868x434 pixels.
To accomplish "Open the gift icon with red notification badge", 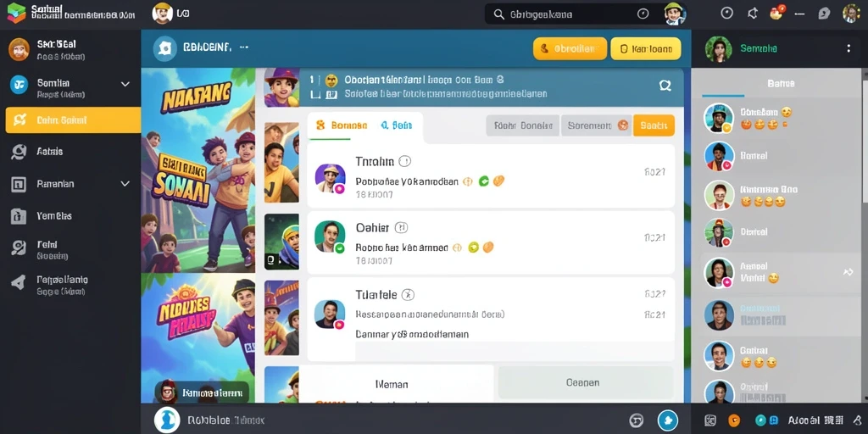I will click(x=776, y=13).
